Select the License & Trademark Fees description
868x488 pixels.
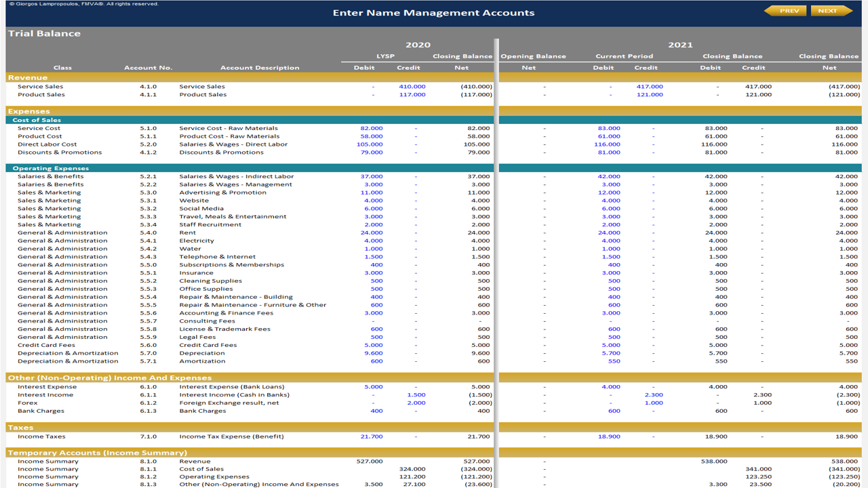coord(224,329)
